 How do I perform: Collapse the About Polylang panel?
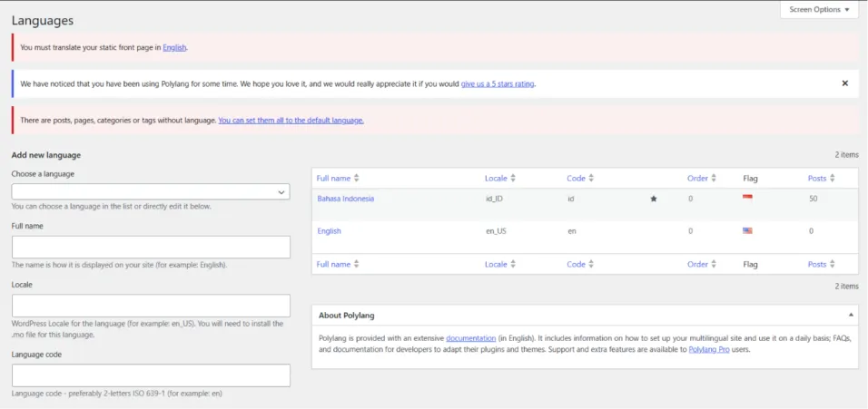(850, 315)
